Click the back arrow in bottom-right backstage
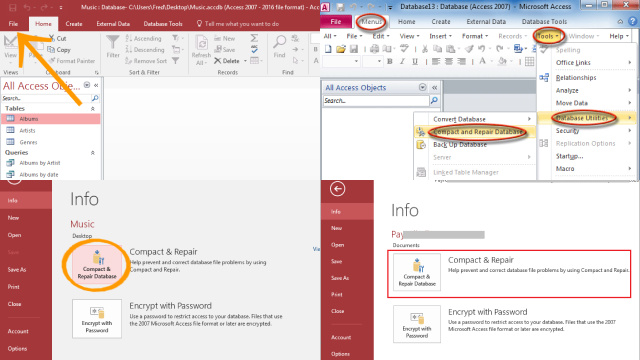Screen dimensions: 640x360 tap(338, 189)
